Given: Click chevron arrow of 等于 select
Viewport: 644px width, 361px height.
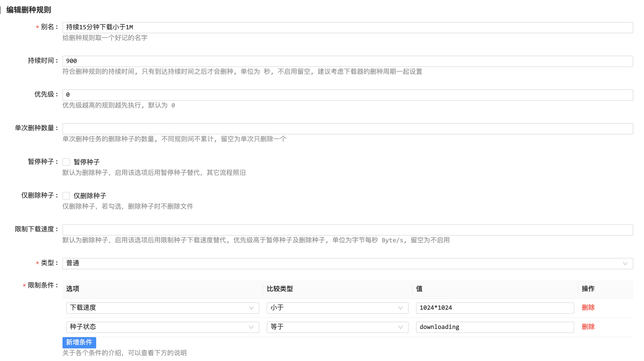Looking at the screenshot, I should pyautogui.click(x=400, y=327).
